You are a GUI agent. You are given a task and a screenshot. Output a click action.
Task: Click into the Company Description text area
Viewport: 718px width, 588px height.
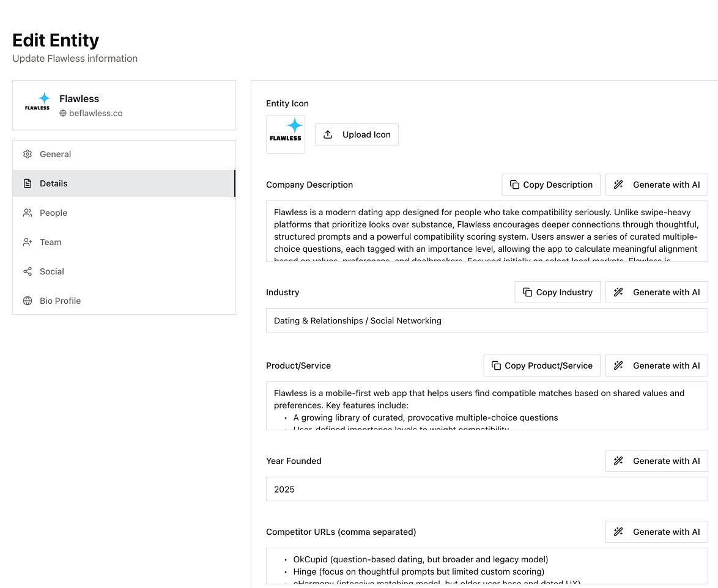[487, 231]
